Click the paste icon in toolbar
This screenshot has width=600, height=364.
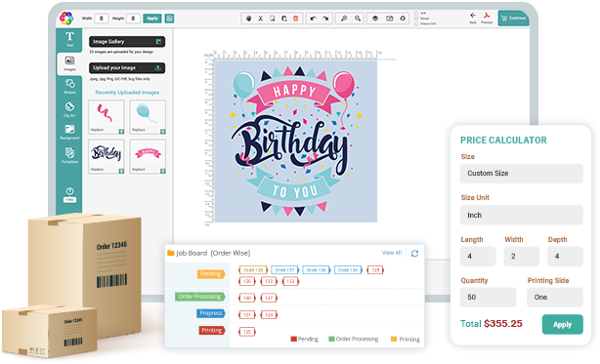[x=284, y=19]
